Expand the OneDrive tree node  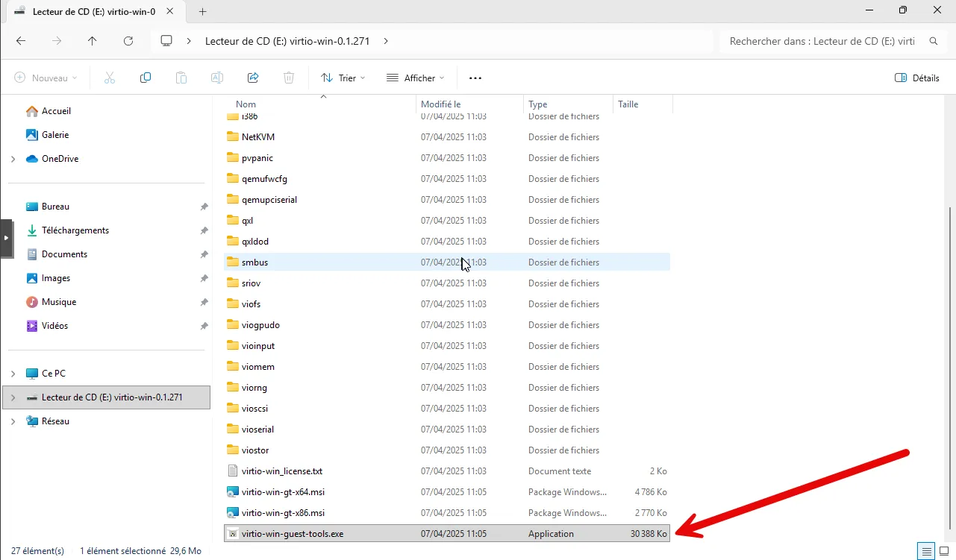coord(13,159)
